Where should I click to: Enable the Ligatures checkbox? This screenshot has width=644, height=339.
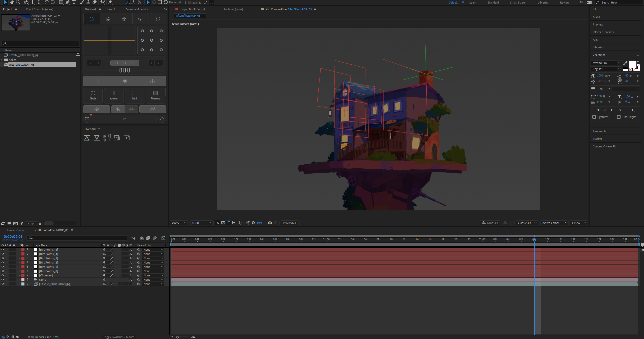click(594, 117)
